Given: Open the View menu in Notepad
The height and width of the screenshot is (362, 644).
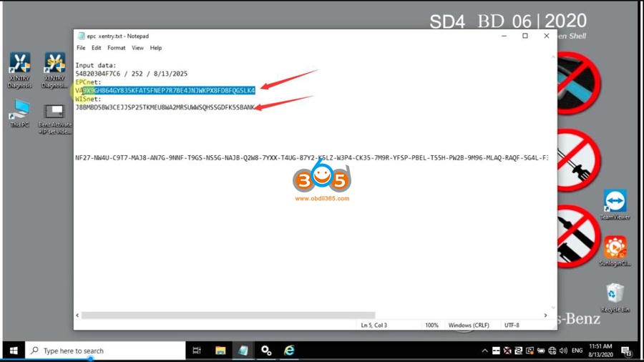Looking at the screenshot, I should coord(137,48).
